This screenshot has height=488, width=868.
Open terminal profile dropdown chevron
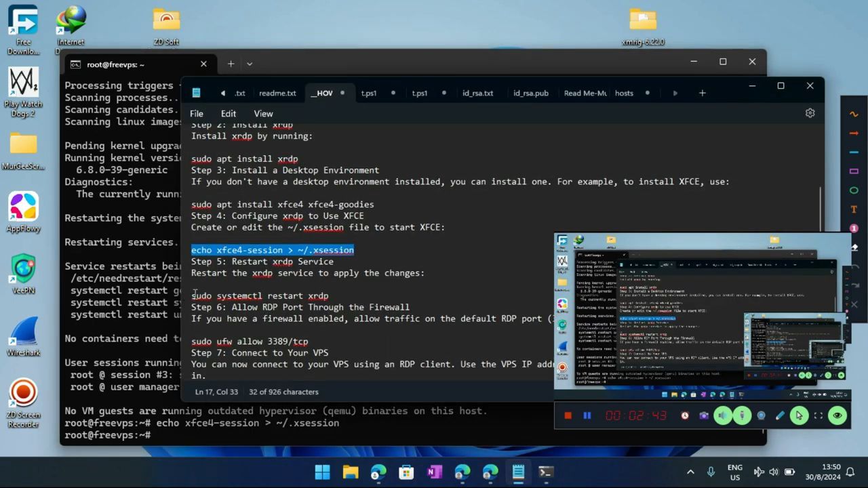[x=250, y=64]
